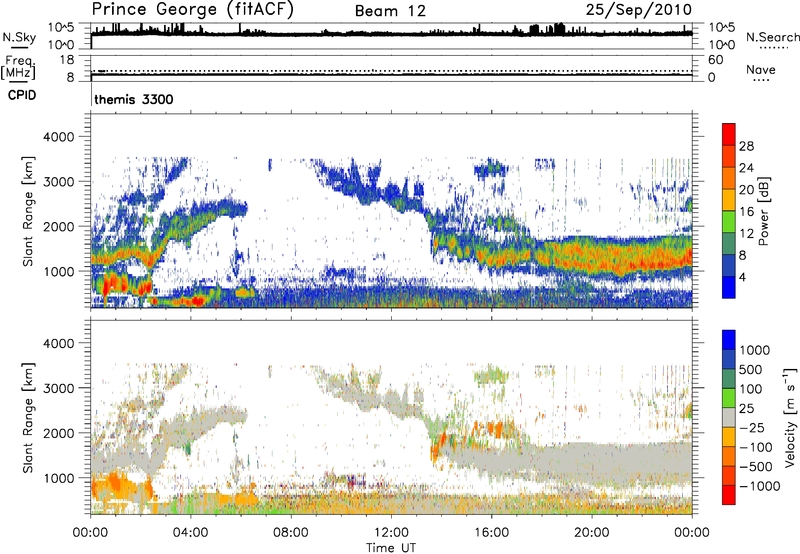Click the "Slant Range [km]" label of velocity panel

coord(28,418)
